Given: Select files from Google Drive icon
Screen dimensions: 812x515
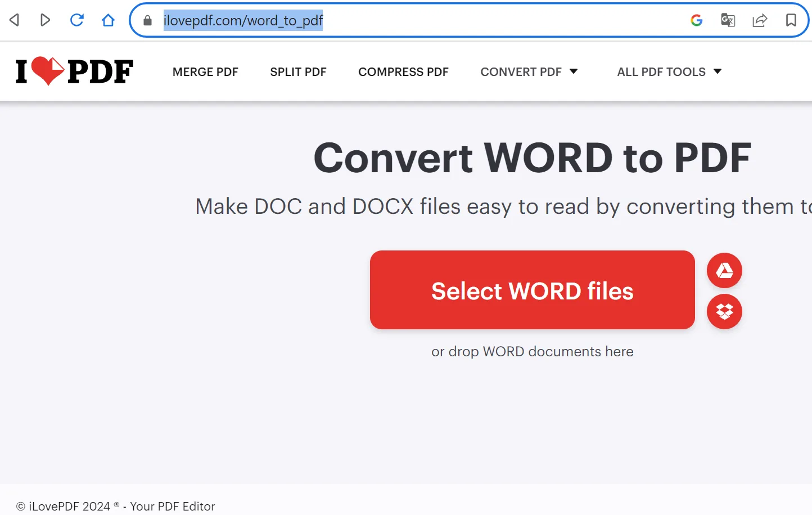Looking at the screenshot, I should pyautogui.click(x=724, y=271).
